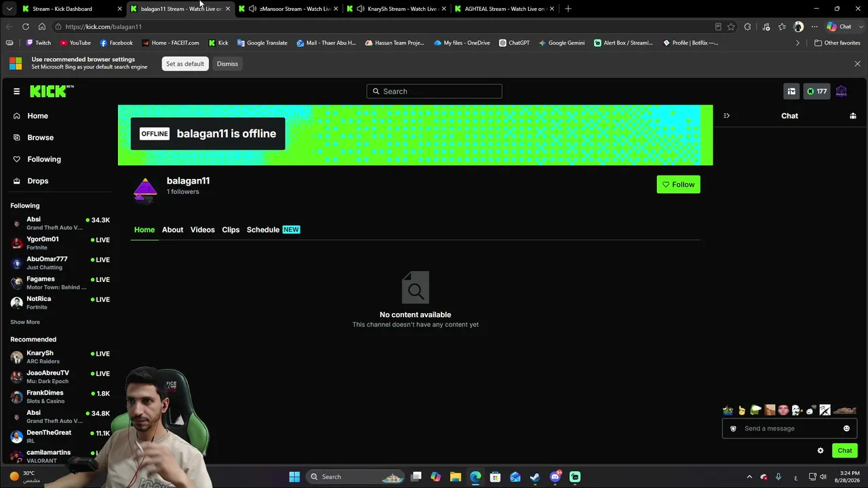Pick the human face emote
Image resolution: width=868 pixels, height=488 pixels.
pyautogui.click(x=783, y=410)
